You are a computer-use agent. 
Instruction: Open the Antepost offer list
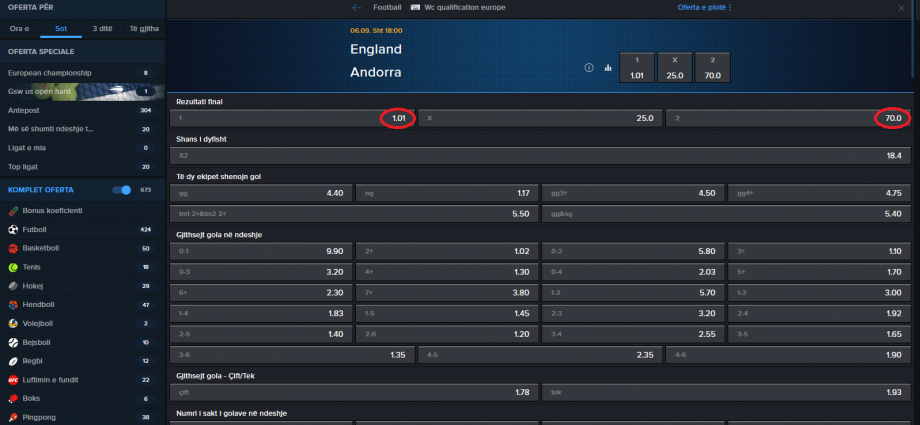[x=82, y=110]
